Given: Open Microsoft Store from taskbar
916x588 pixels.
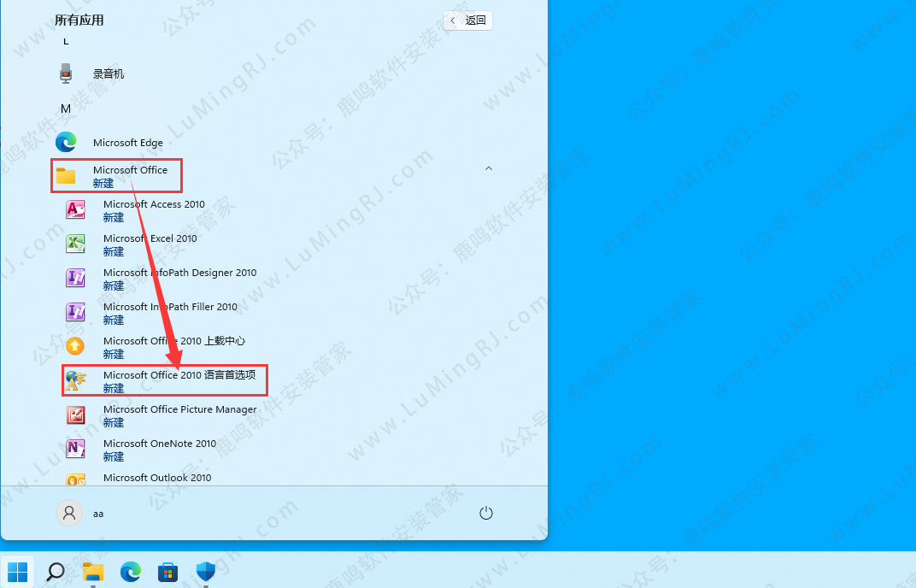Looking at the screenshot, I should [167, 571].
